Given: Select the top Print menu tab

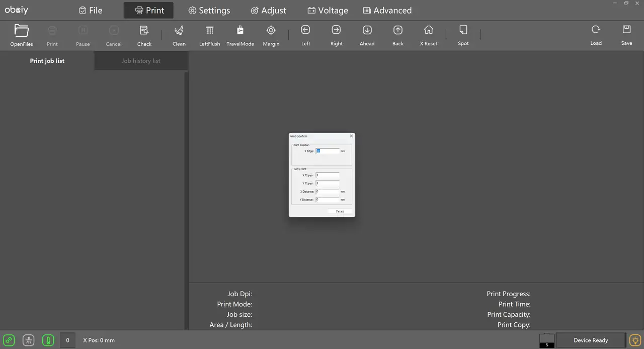Looking at the screenshot, I should click(x=149, y=10).
